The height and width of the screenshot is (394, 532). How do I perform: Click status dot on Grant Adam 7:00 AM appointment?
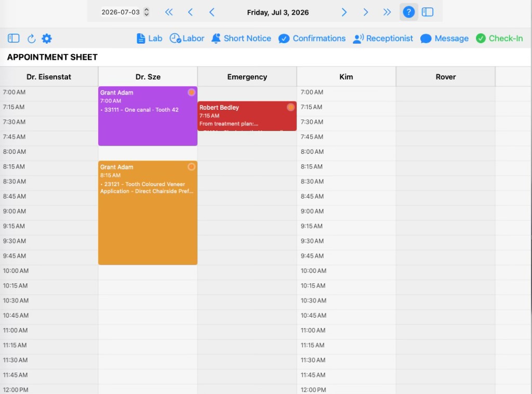coord(191,93)
